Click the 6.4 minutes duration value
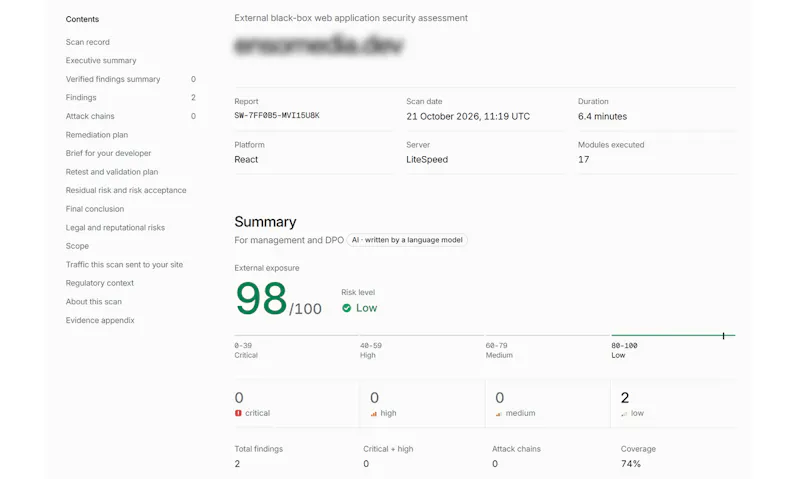Screen dimensions: 800x479 coord(602,116)
